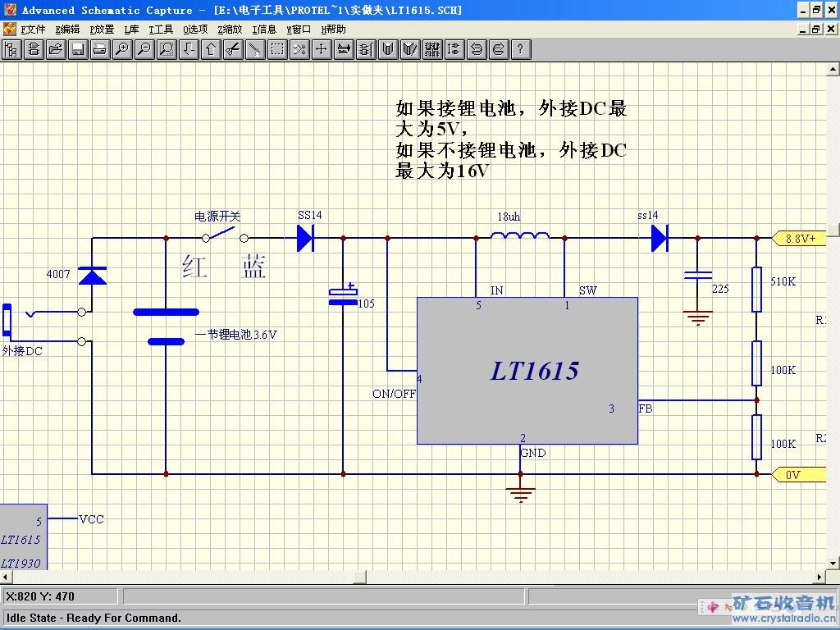Open the E编辑 menu
Screen dimensions: 840x630
click(67, 30)
